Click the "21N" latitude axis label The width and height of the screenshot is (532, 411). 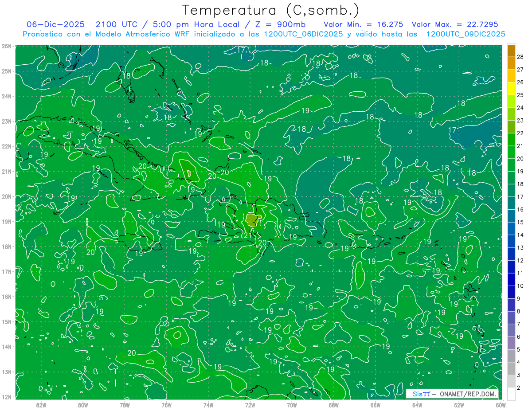tap(7, 172)
